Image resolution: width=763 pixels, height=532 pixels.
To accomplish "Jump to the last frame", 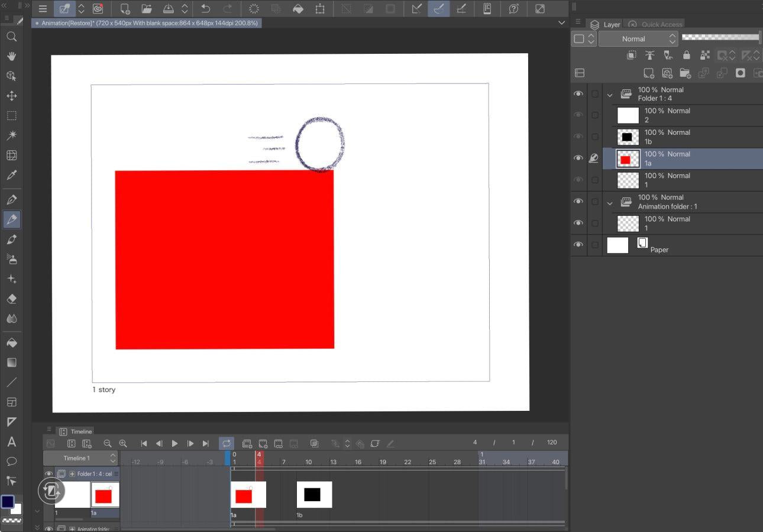I will point(205,443).
